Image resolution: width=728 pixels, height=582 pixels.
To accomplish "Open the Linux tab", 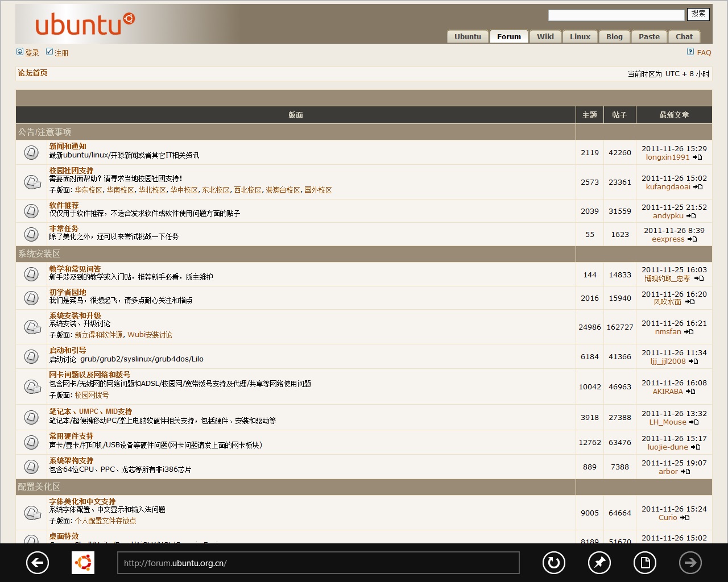I will pos(580,36).
